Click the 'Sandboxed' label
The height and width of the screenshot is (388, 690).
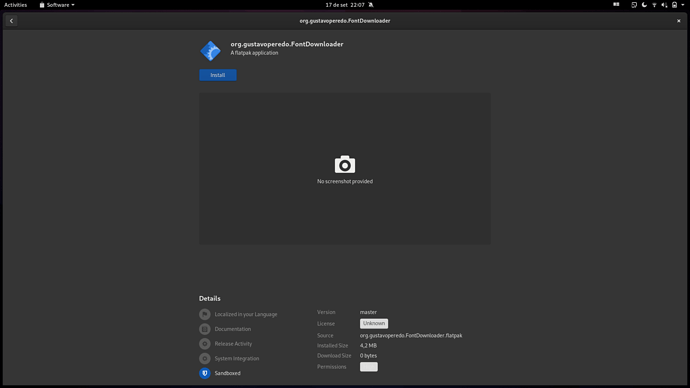pyautogui.click(x=228, y=373)
